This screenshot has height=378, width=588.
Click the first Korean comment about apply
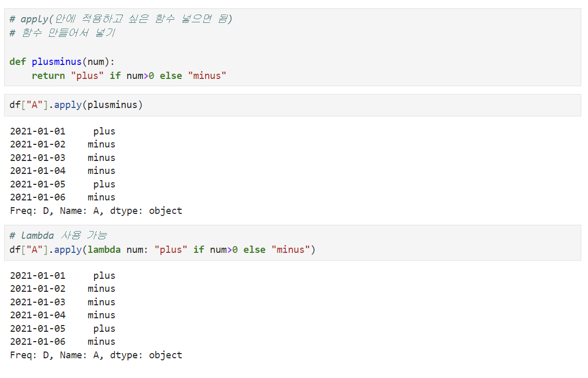[x=121, y=19]
